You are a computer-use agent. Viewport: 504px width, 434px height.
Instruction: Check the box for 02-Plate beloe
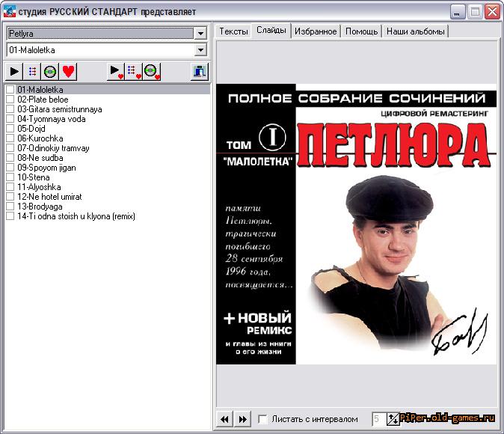pos(10,99)
